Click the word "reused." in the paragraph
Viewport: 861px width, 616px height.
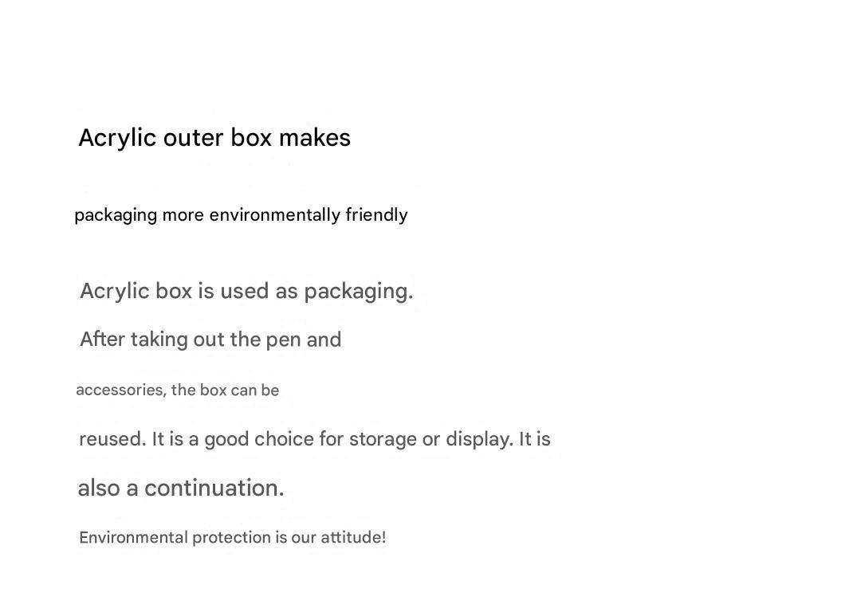click(x=112, y=439)
